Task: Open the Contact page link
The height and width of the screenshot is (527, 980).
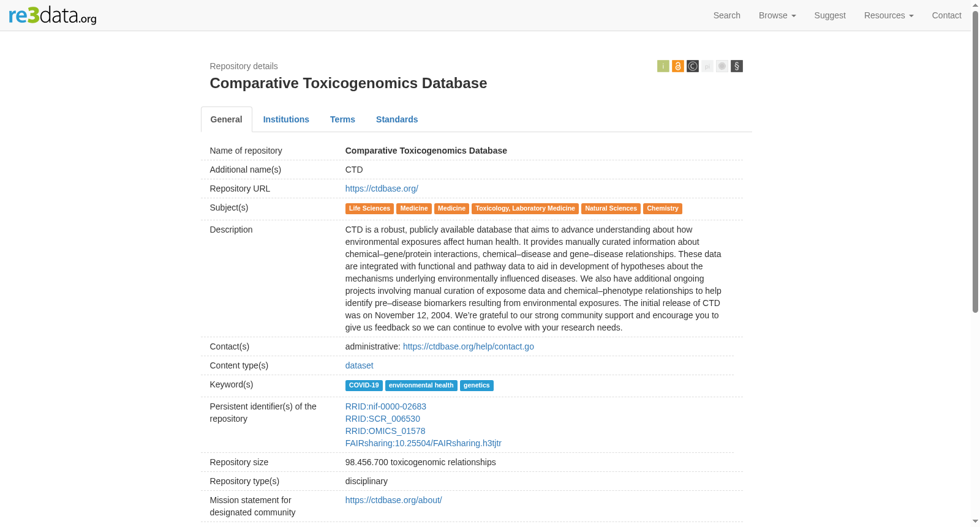Action: click(x=946, y=15)
